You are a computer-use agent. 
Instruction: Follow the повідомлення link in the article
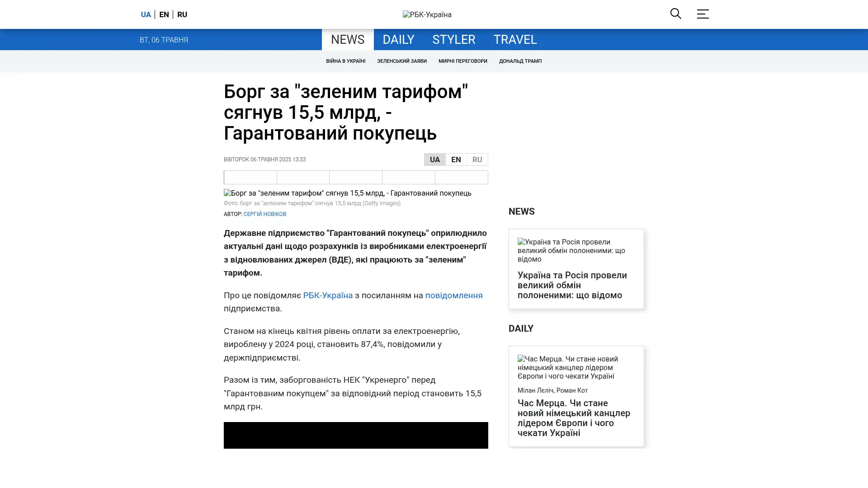[453, 296]
